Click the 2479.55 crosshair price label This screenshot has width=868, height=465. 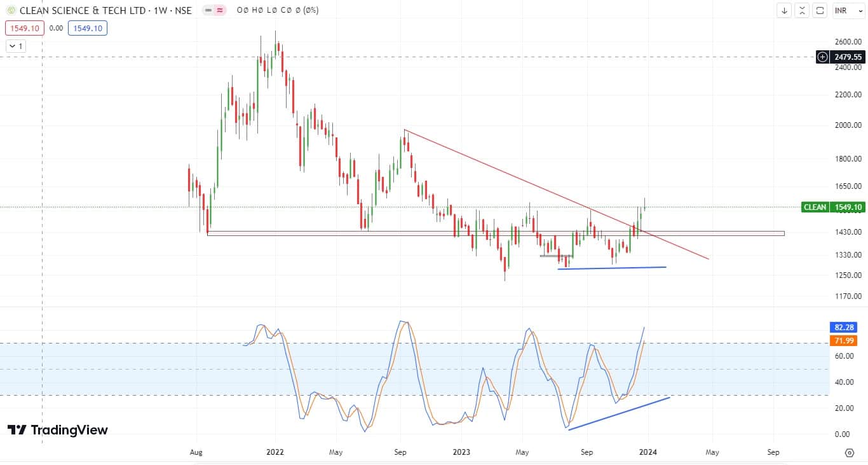[848, 57]
